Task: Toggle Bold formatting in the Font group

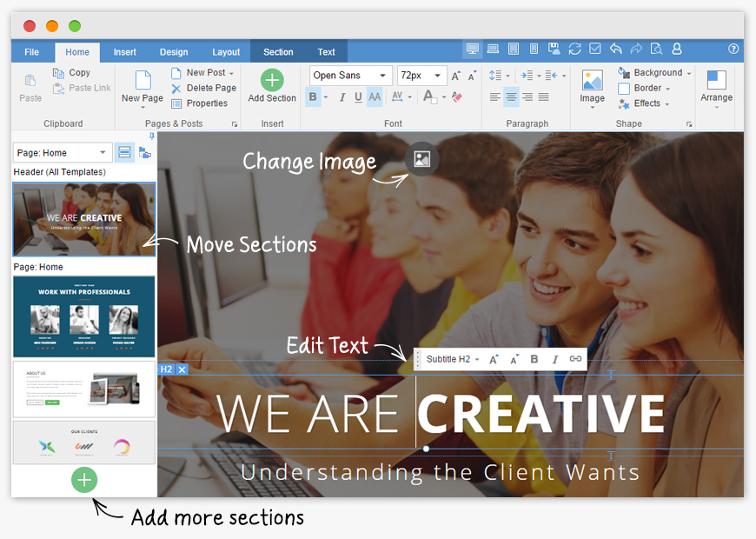Action: [314, 97]
